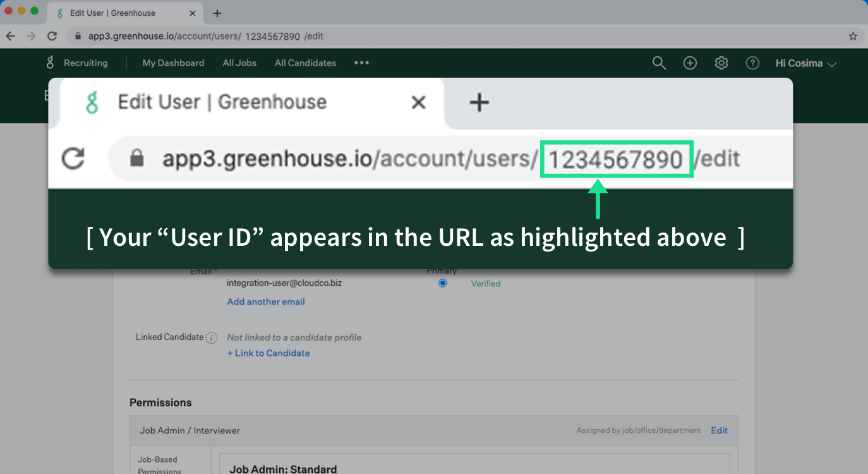Image resolution: width=868 pixels, height=474 pixels.
Task: Open My Dashboard
Action: 173,63
